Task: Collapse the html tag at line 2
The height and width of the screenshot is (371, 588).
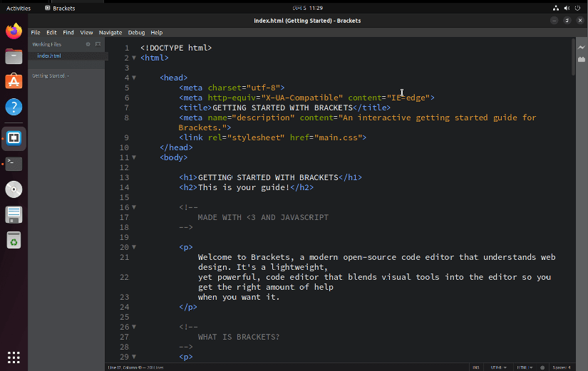Action: [x=134, y=58]
